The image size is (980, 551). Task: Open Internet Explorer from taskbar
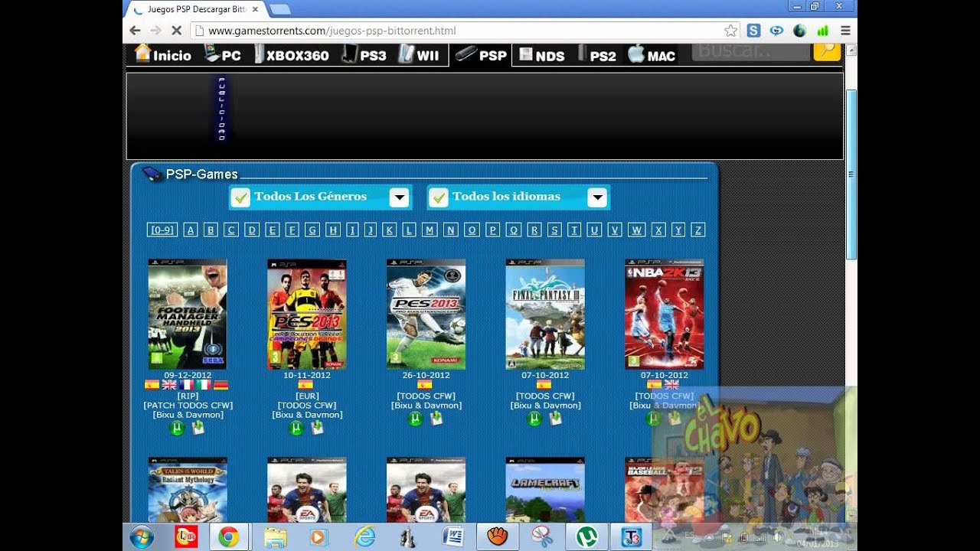[x=364, y=537]
